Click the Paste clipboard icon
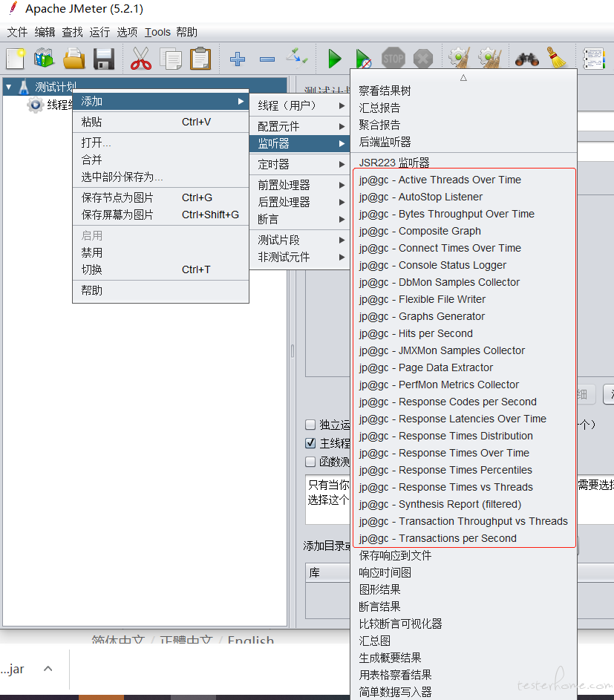The width and height of the screenshot is (614, 700). click(200, 59)
